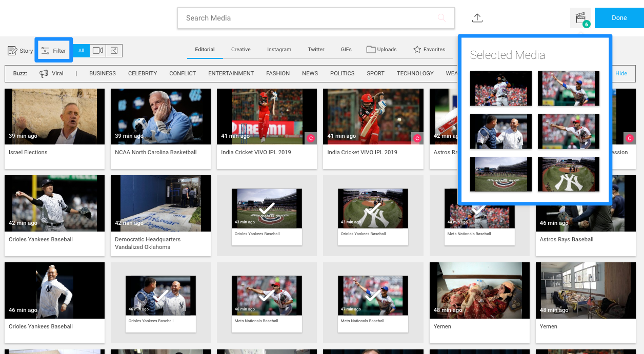Select the Democratic Headquarters Vandalized Oklahoma photo

click(x=160, y=204)
